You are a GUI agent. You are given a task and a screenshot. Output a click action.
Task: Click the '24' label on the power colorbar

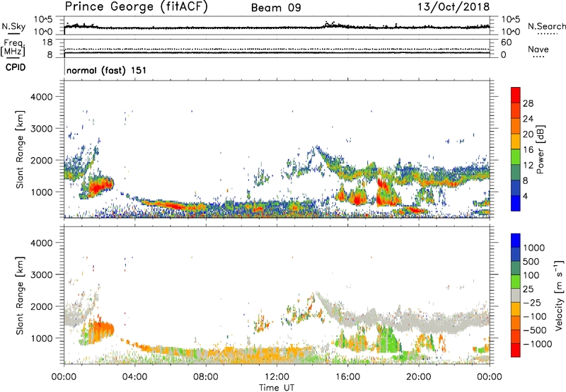click(x=528, y=119)
